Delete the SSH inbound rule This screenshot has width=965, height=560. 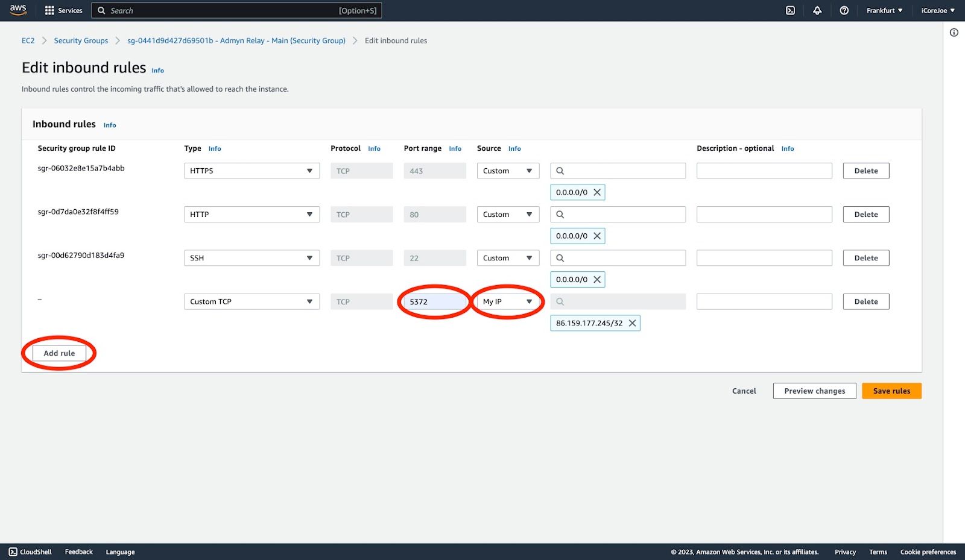tap(866, 258)
